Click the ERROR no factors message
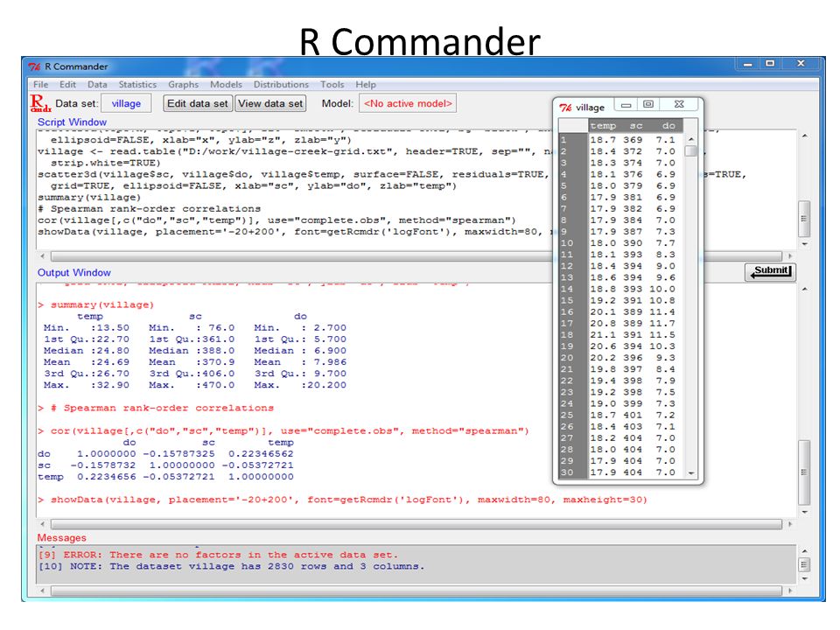840x630 pixels. point(218,555)
